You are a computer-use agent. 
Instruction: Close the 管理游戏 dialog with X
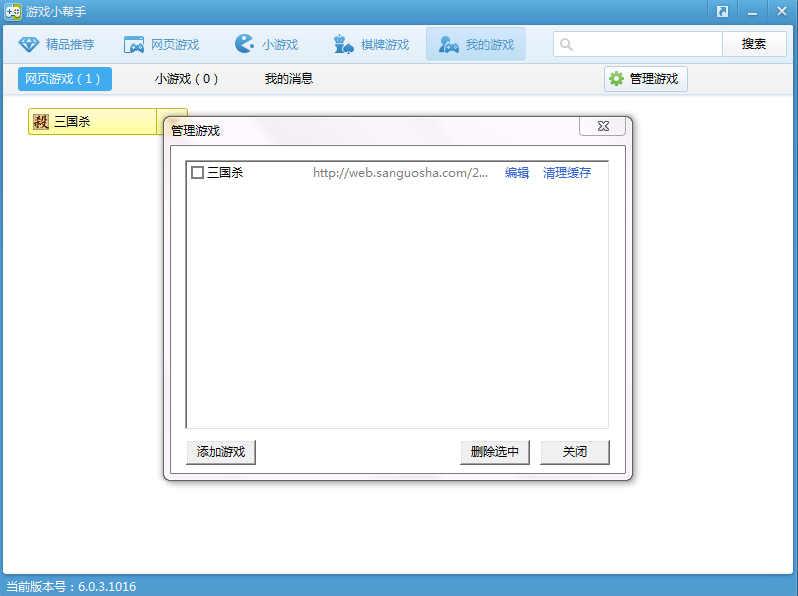point(603,126)
